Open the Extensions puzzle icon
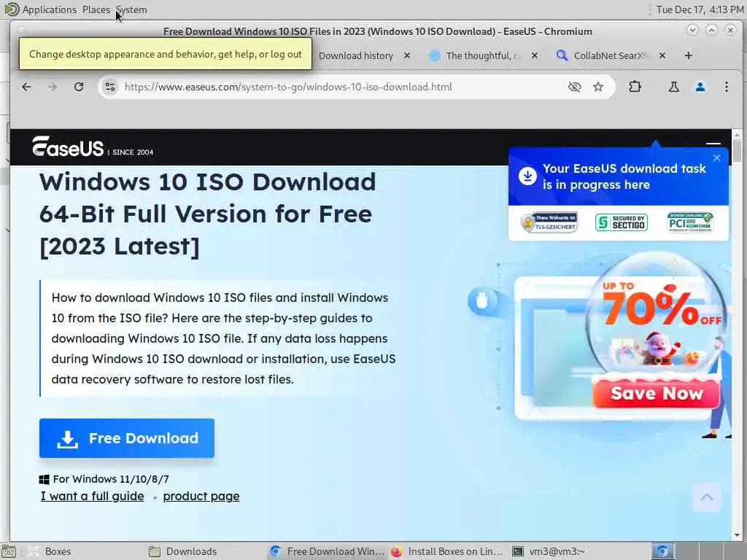747x560 pixels. point(635,87)
